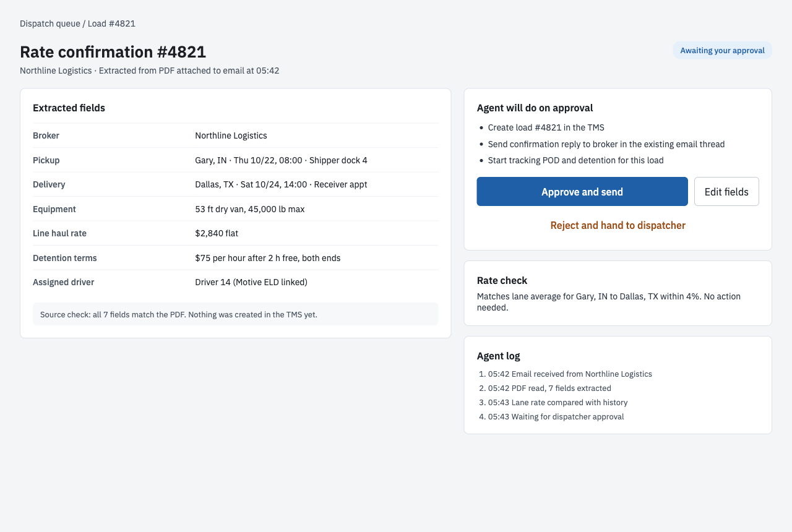Select the Broker field label
Image resolution: width=792 pixels, height=532 pixels.
pyautogui.click(x=46, y=135)
